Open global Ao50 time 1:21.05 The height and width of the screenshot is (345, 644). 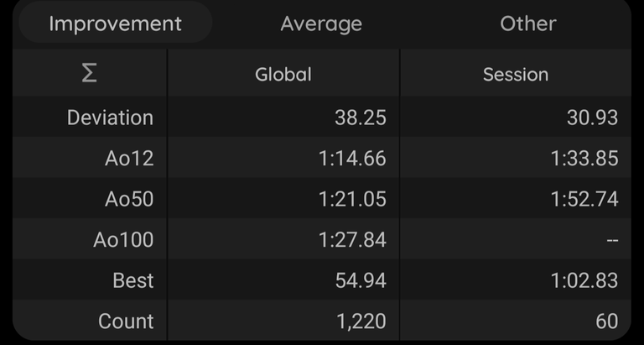[352, 199]
